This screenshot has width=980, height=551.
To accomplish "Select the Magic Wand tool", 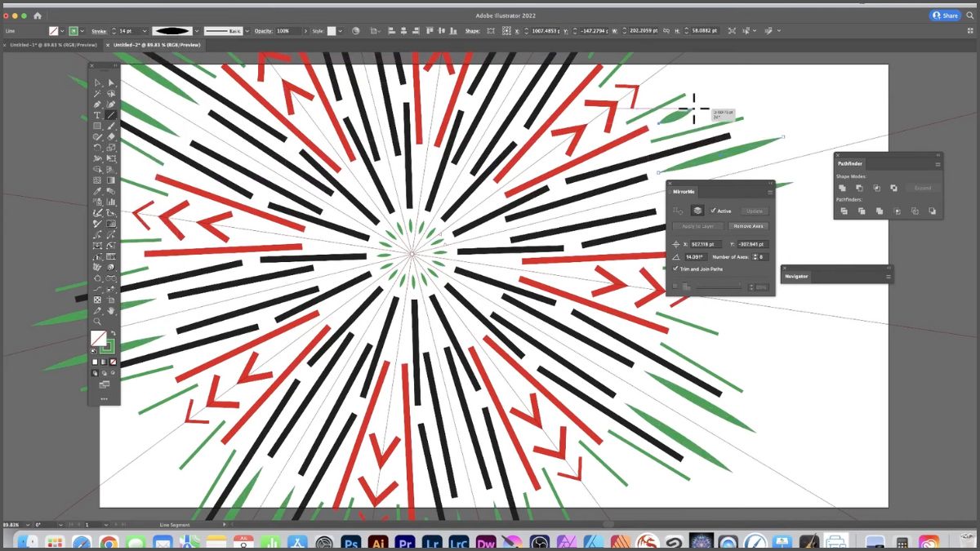I will coord(97,94).
